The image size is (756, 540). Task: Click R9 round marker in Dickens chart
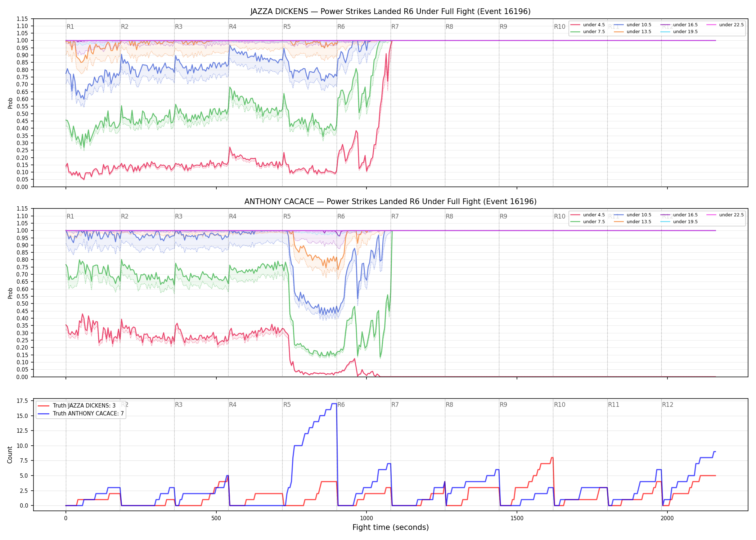click(x=503, y=27)
